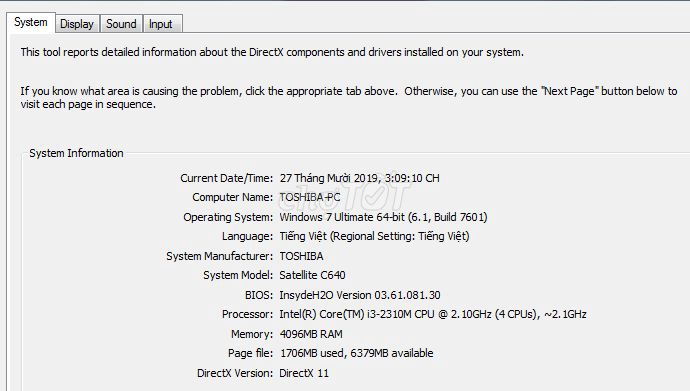Click the TOSHIBA-PC computer name value
Screen dimensions: 690x391
tap(310, 197)
